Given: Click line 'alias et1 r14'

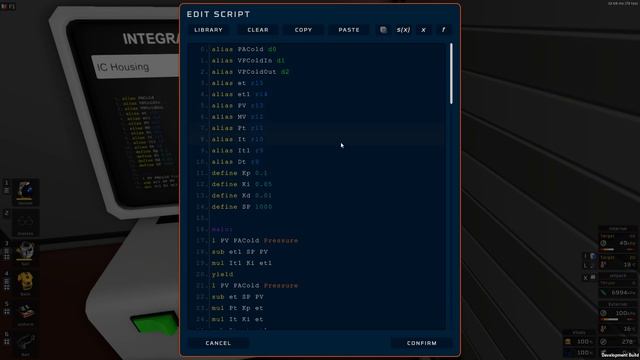Looking at the screenshot, I should (x=239, y=94).
